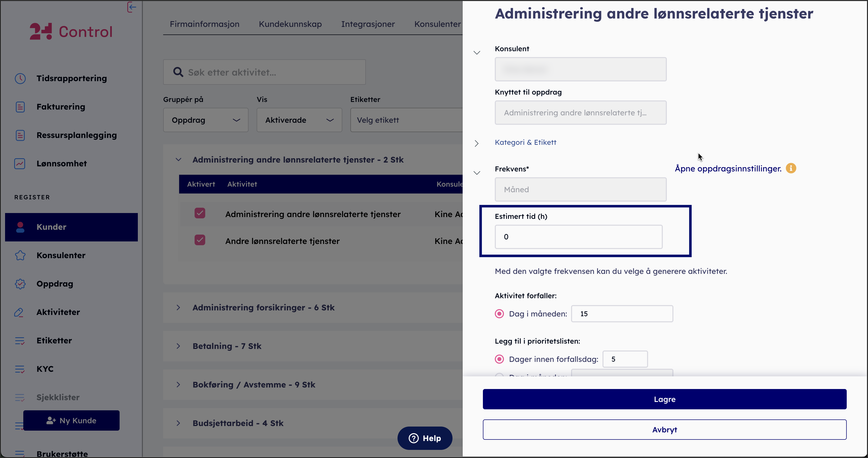868x458 pixels.
Task: Open Åpne oppdragsinnstillinger link
Action: pyautogui.click(x=728, y=169)
